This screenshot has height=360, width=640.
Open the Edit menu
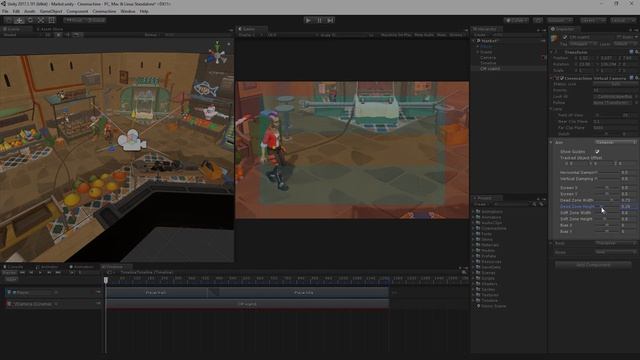pyautogui.click(x=16, y=11)
